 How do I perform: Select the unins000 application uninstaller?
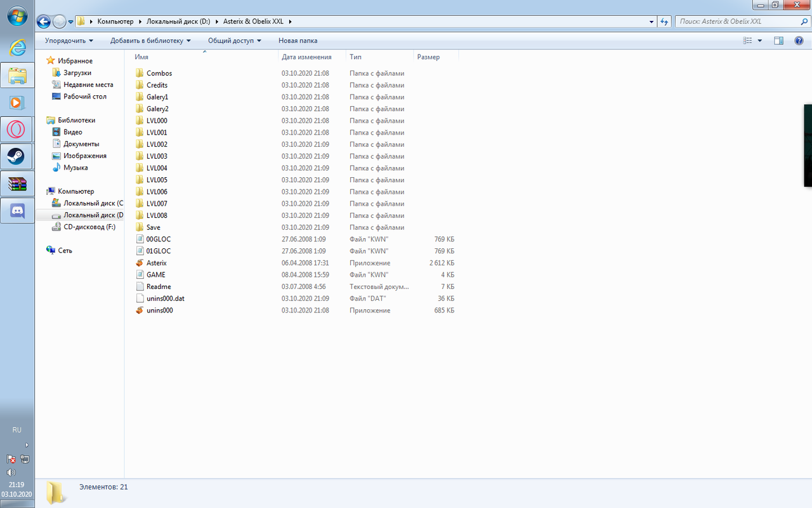(x=159, y=311)
